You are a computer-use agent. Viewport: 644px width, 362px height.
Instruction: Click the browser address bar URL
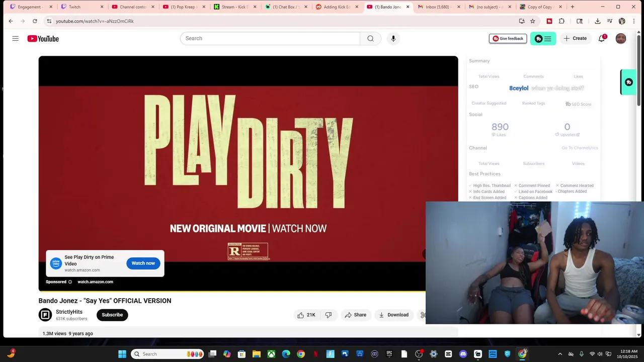95,21
